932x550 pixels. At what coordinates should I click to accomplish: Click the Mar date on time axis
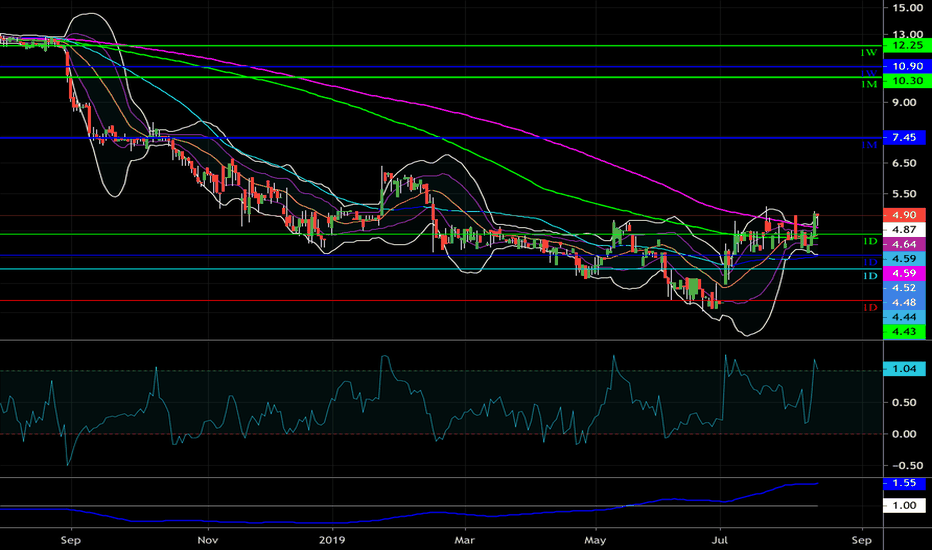(464, 540)
